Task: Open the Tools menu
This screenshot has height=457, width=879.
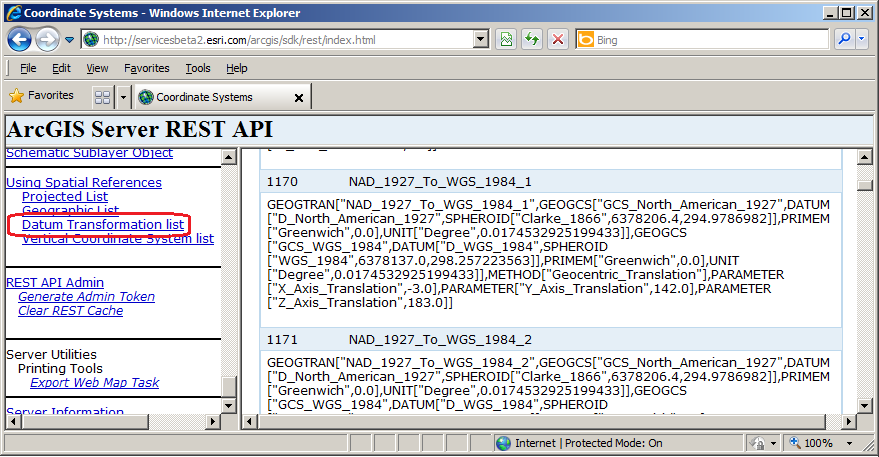Action: (x=198, y=68)
